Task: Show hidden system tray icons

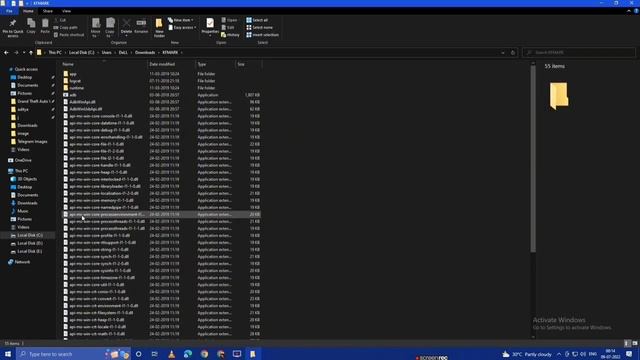Action: coord(559,354)
